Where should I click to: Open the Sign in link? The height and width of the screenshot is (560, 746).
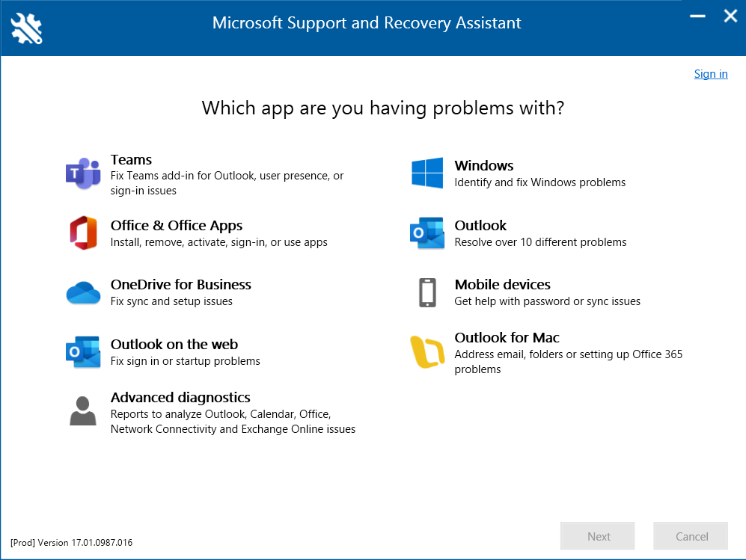pyautogui.click(x=711, y=74)
